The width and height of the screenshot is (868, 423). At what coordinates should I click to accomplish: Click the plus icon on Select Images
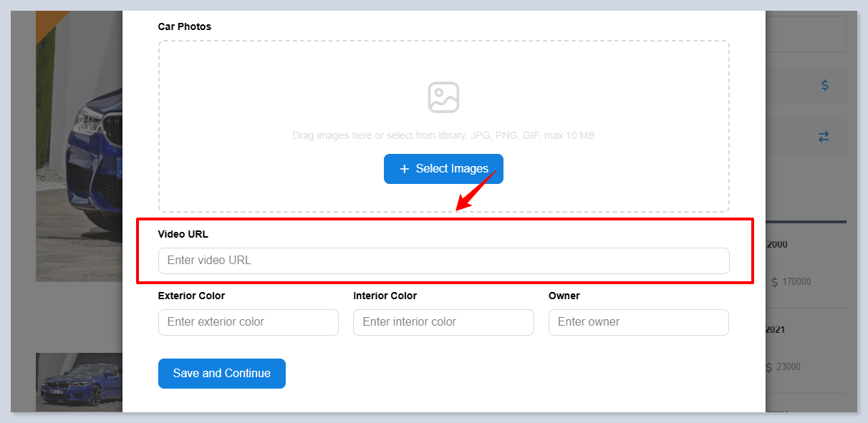coord(404,169)
